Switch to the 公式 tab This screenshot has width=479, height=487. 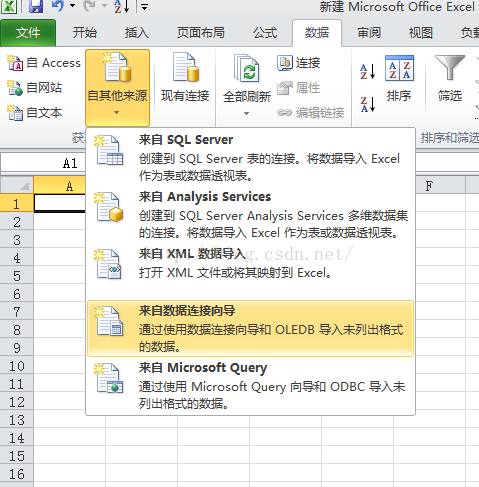pyautogui.click(x=265, y=33)
